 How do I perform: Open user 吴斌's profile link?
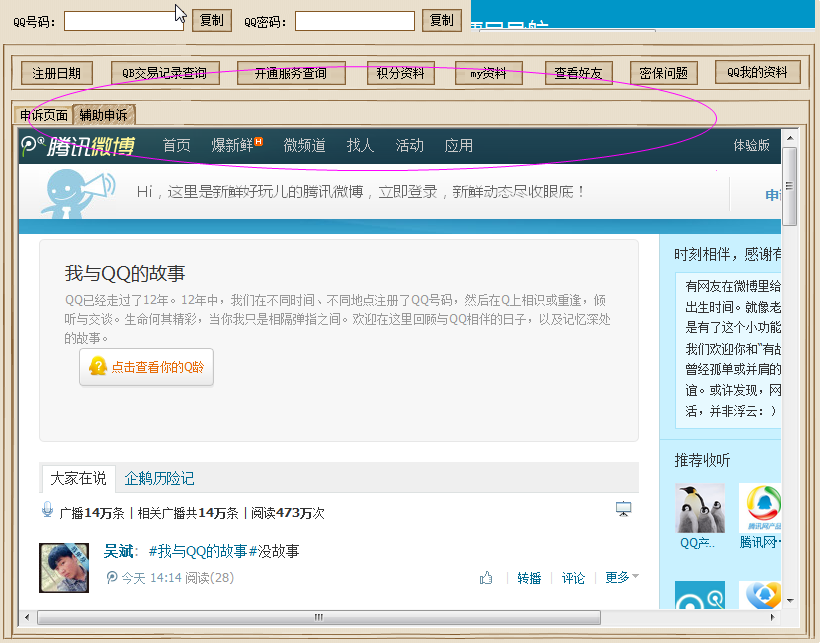point(118,551)
